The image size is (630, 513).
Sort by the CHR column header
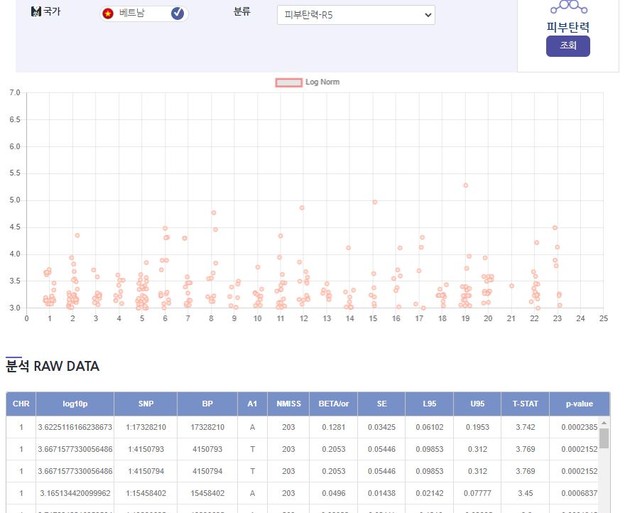(x=20, y=404)
